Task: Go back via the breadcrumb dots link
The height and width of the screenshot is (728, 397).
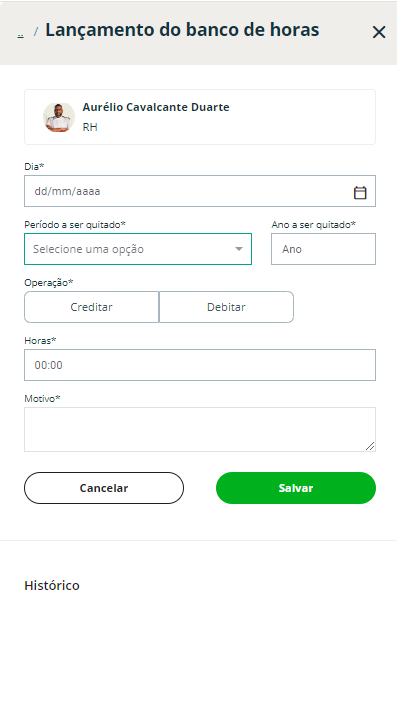Action: pos(20,35)
